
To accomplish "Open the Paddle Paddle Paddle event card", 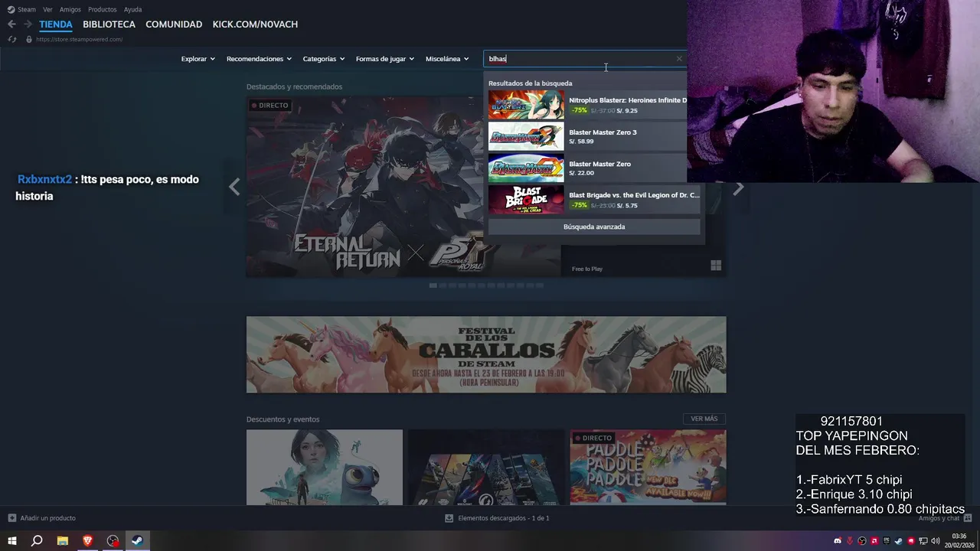I will [x=648, y=467].
